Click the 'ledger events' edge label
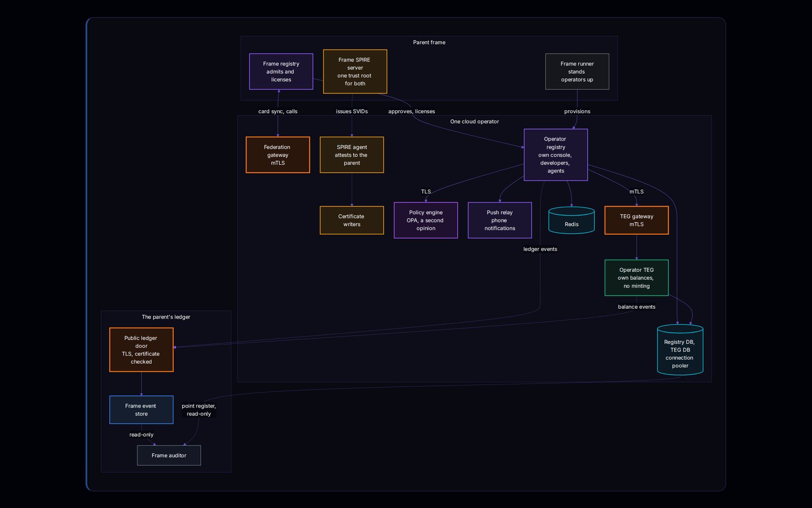 pos(540,249)
